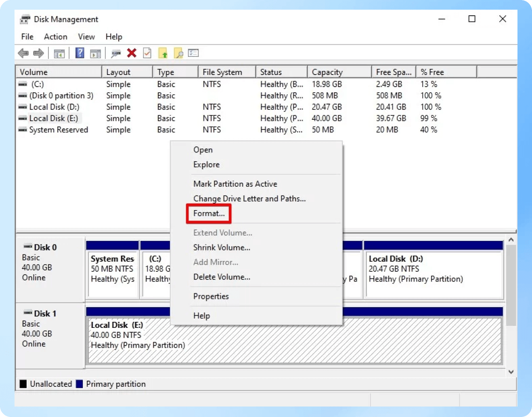Viewport: 532px width, 417px height.
Task: Click the '20 MB' free space cell
Action: (x=387, y=129)
